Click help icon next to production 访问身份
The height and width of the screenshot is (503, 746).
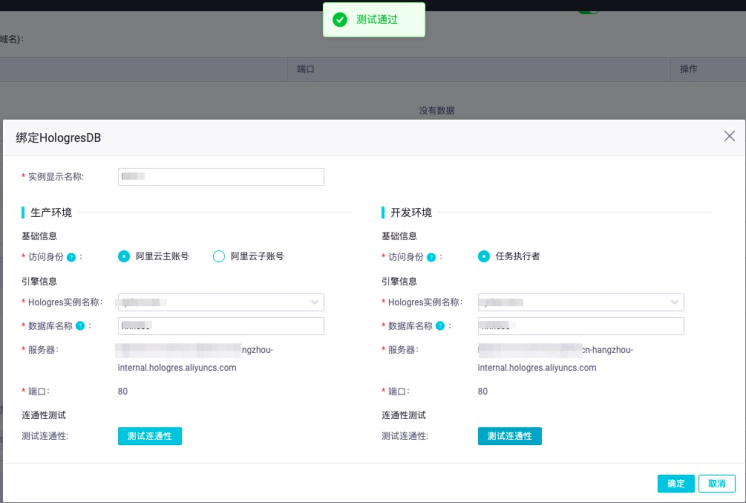pos(71,257)
